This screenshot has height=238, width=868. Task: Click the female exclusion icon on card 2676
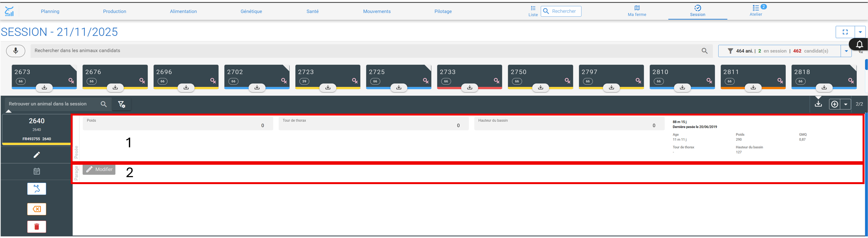click(142, 81)
